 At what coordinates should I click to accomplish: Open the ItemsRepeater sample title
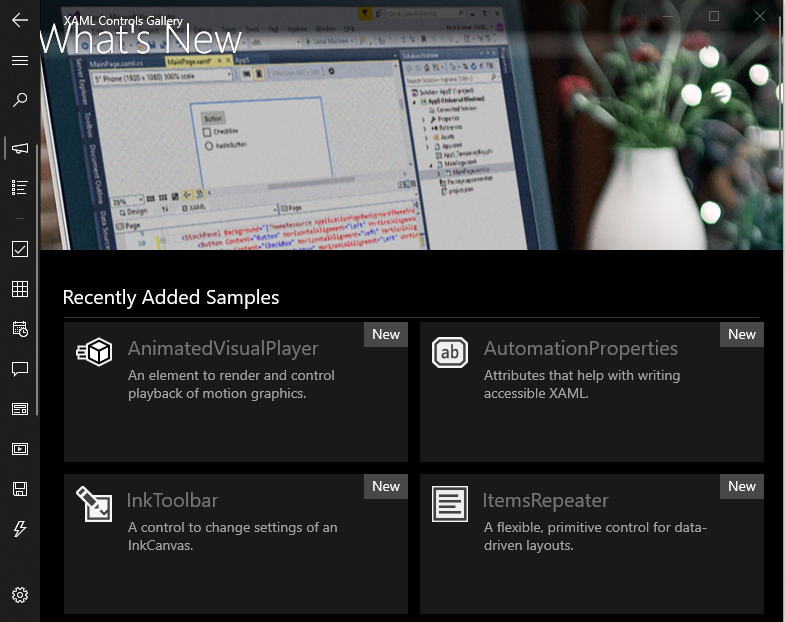pyautogui.click(x=546, y=501)
